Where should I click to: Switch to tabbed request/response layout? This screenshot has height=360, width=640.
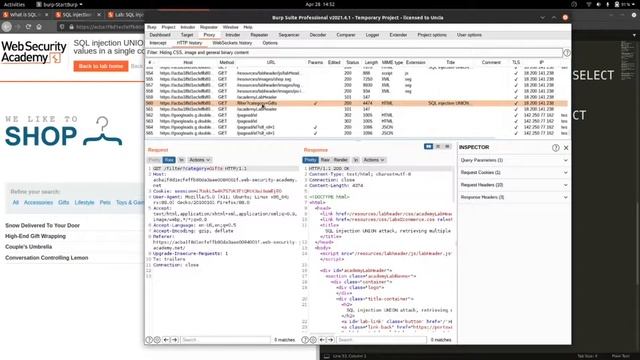(x=447, y=146)
